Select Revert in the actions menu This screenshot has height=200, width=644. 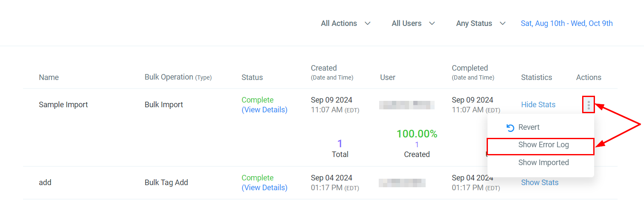point(541,127)
